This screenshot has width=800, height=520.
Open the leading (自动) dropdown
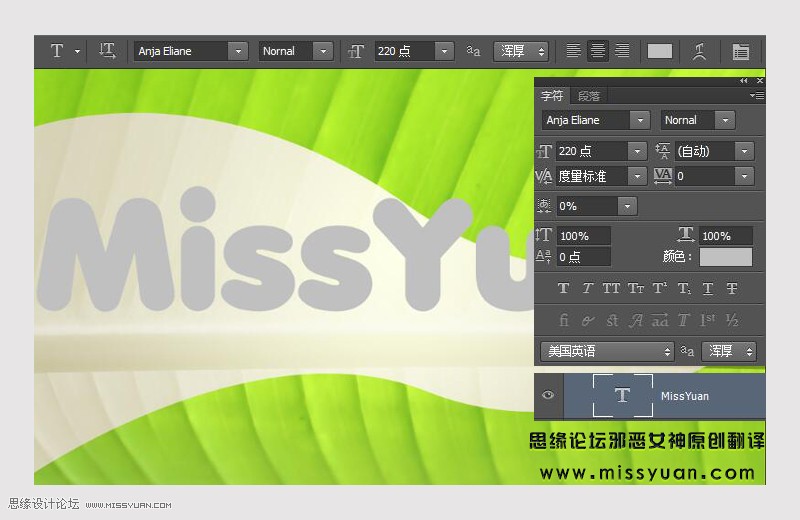[x=743, y=151]
